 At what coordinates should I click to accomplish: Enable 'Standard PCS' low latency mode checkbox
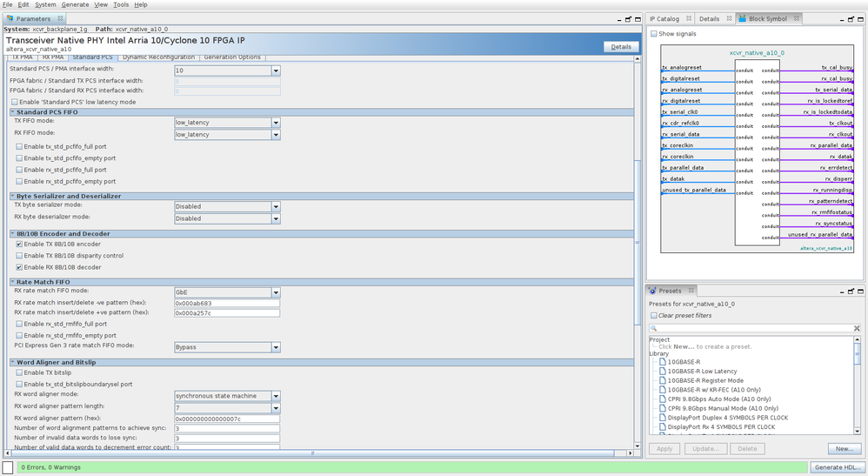coord(15,102)
